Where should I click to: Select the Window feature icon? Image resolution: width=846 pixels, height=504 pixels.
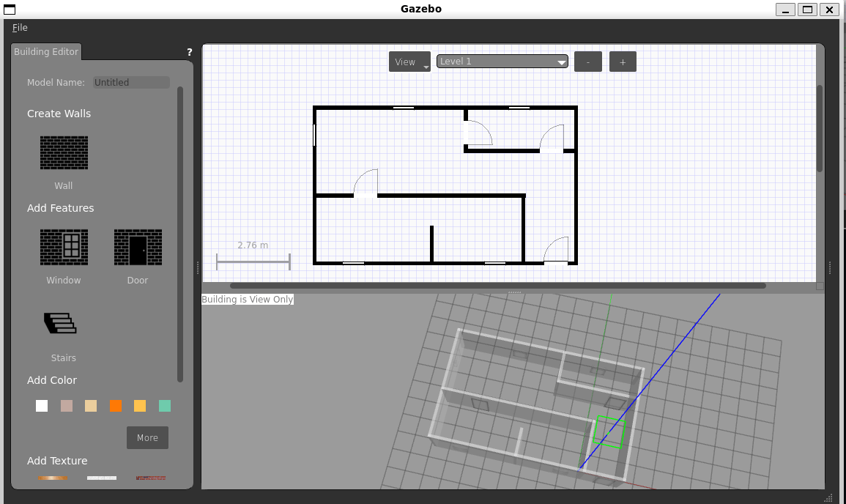64,247
